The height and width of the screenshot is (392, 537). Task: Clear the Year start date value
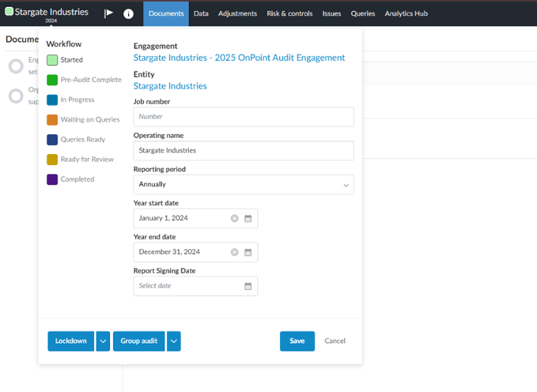pos(235,218)
